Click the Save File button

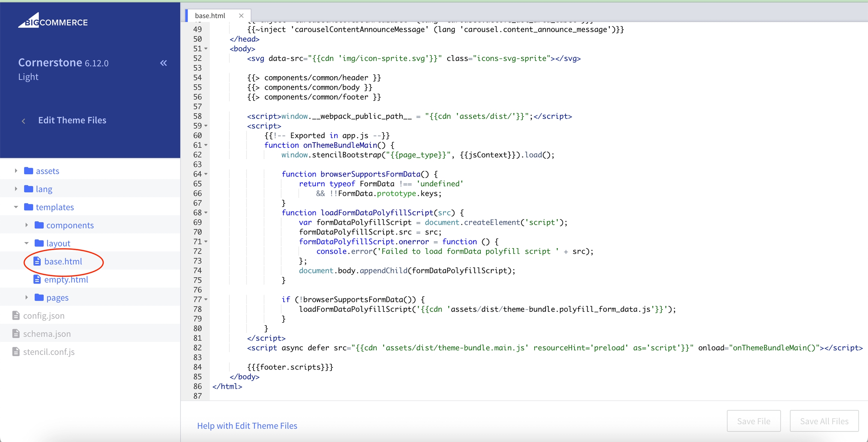[x=753, y=421]
